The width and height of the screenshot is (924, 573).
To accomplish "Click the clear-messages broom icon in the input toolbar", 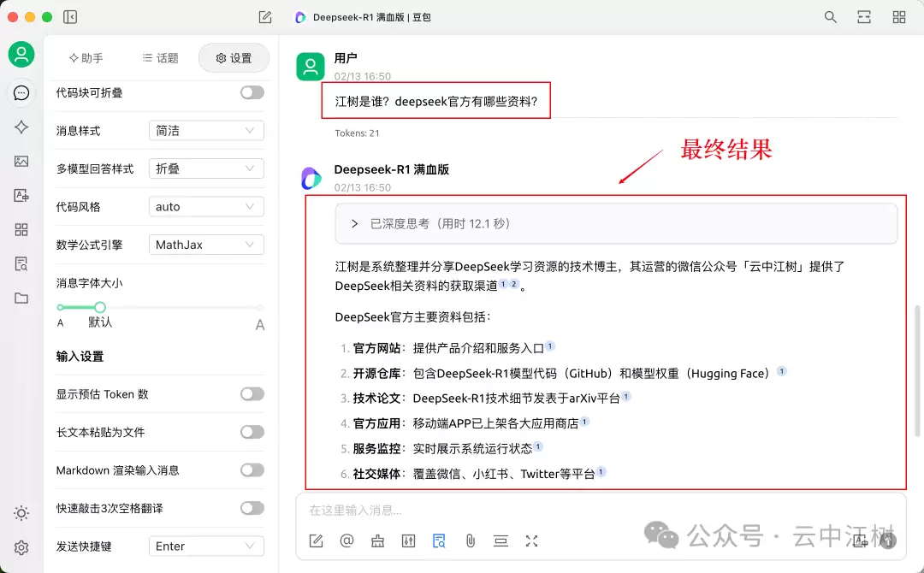I will pyautogui.click(x=378, y=541).
